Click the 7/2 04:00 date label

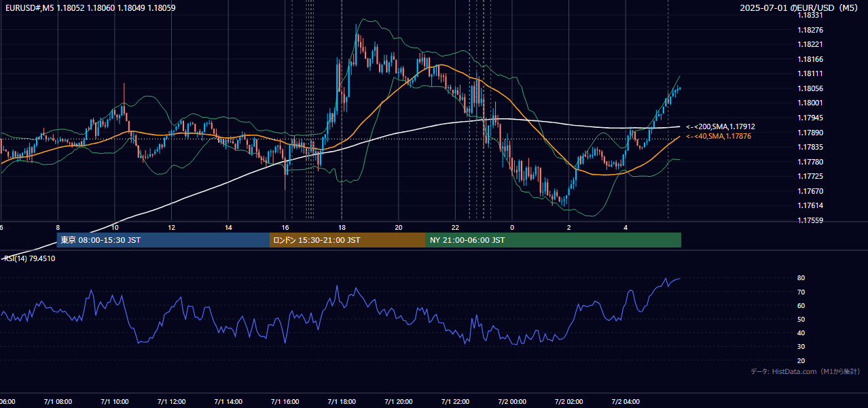pos(626,402)
